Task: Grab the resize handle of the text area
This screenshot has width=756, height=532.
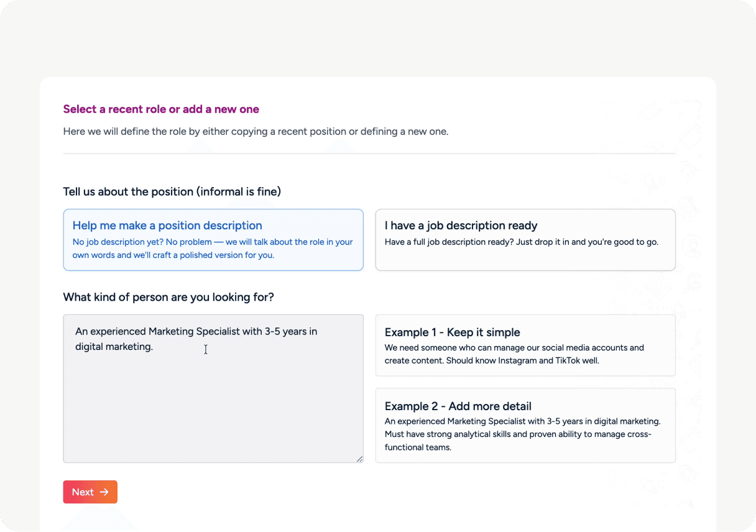Action: point(359,459)
